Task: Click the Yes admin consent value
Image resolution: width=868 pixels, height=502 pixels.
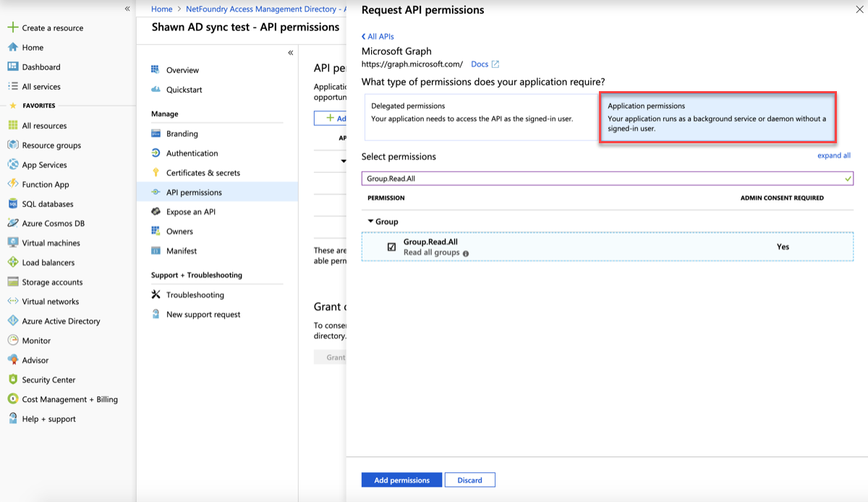Action: click(783, 247)
